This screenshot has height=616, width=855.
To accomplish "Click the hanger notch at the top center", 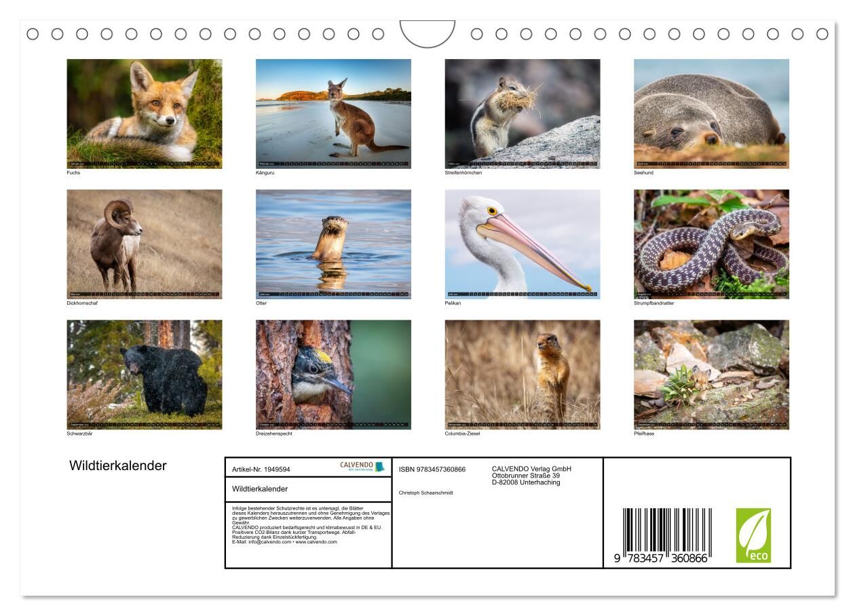I will 427,33.
